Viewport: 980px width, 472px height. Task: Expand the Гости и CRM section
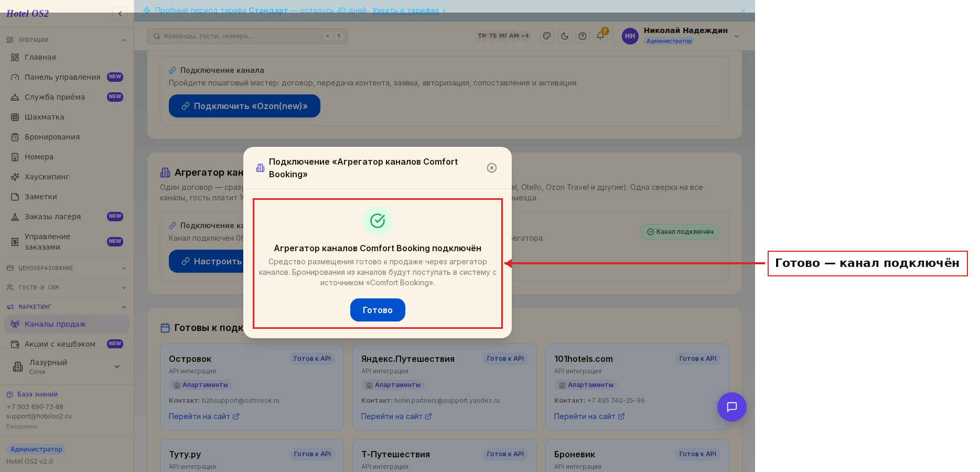(x=67, y=287)
